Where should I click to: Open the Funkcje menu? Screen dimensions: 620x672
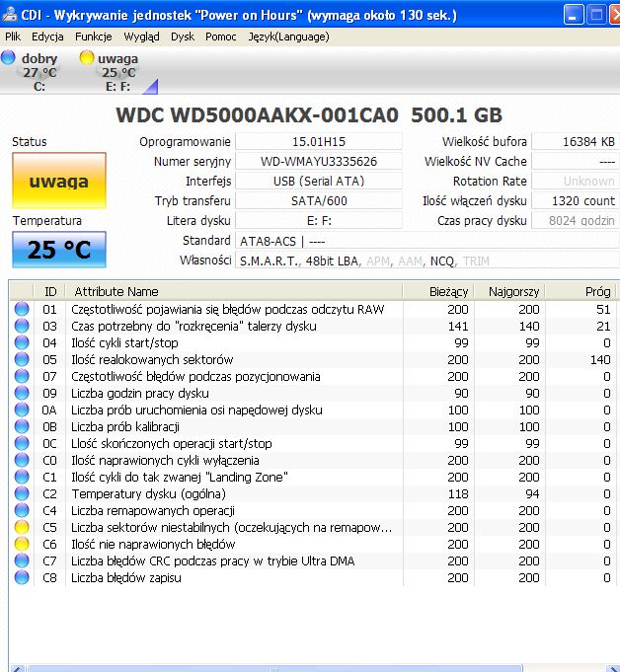pos(94,37)
